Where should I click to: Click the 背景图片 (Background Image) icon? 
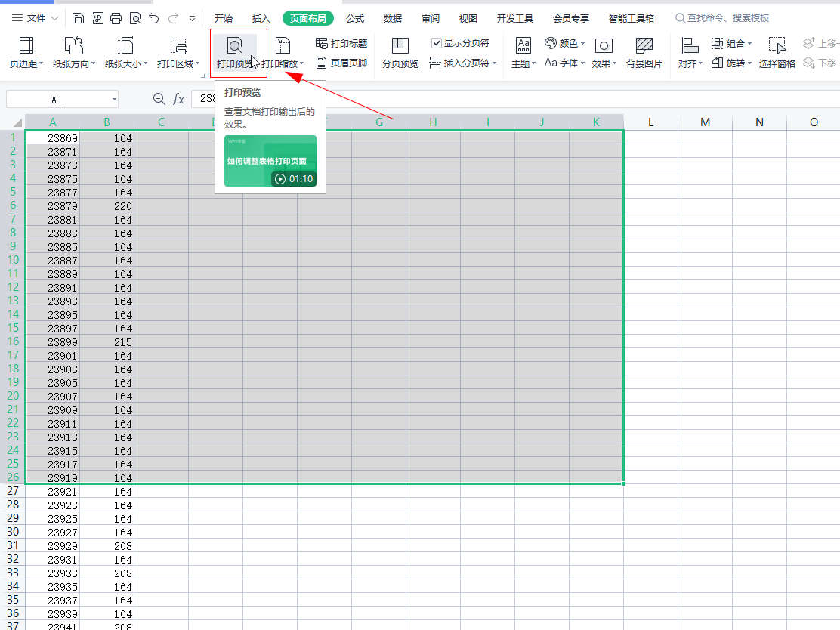(644, 53)
